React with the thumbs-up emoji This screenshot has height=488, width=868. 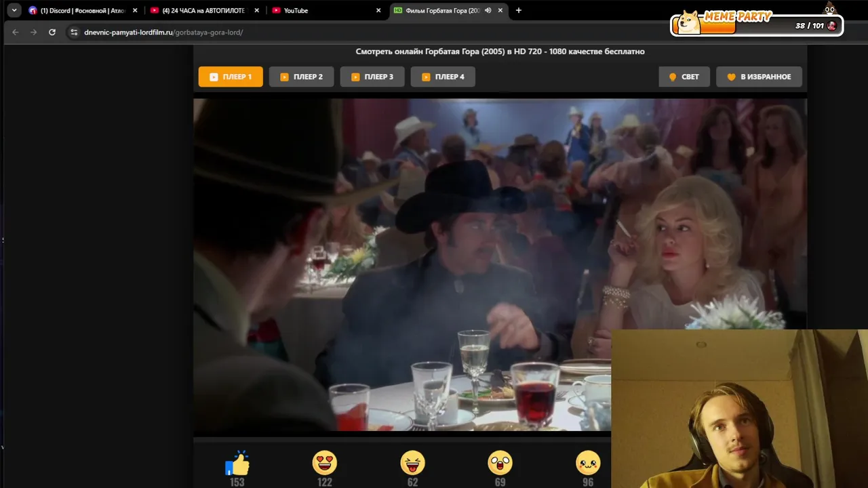tap(237, 463)
